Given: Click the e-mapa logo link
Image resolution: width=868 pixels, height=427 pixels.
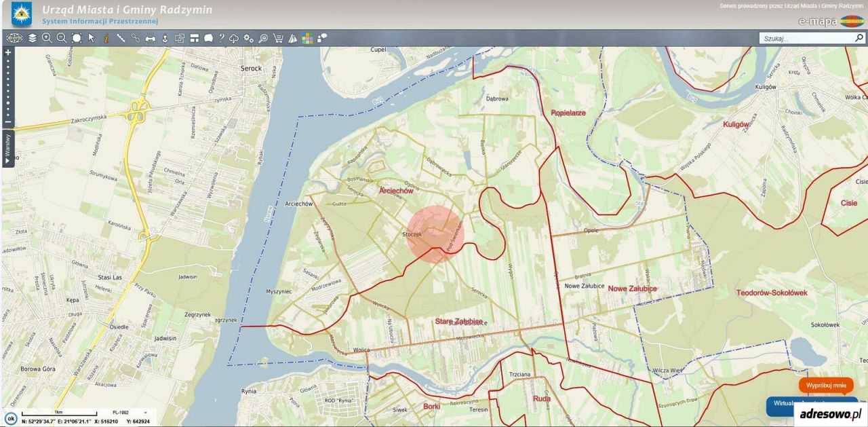Looking at the screenshot, I should pyautogui.click(x=831, y=21).
